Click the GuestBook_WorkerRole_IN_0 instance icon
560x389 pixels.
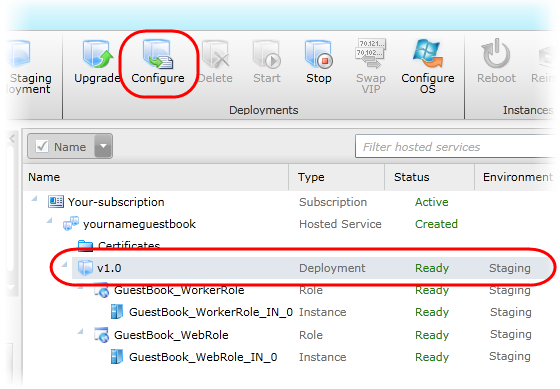pos(117,312)
